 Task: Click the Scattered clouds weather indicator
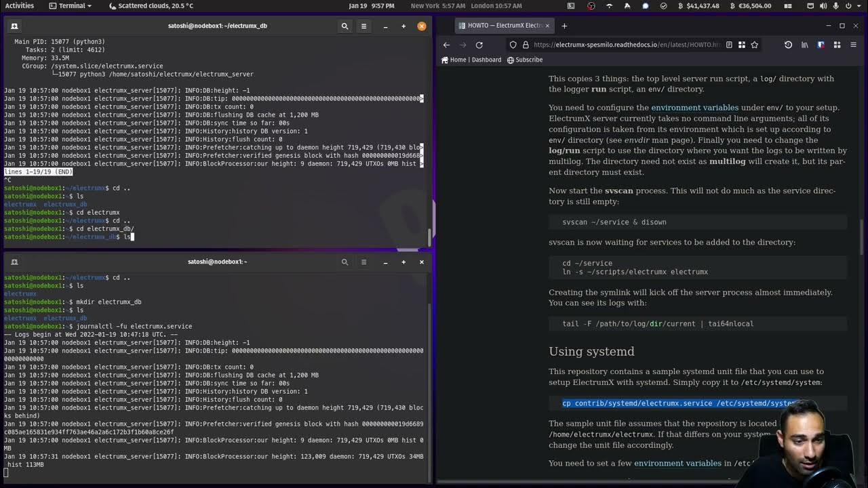[151, 5]
